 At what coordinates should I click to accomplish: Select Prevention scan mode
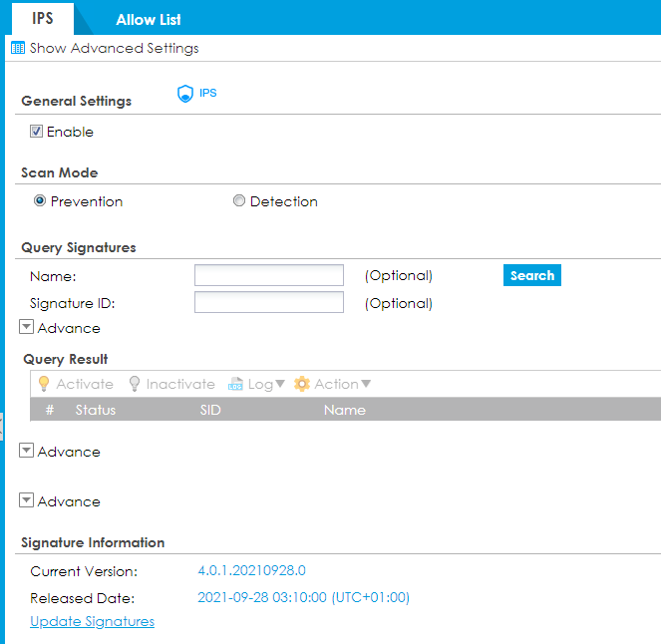[x=40, y=200]
